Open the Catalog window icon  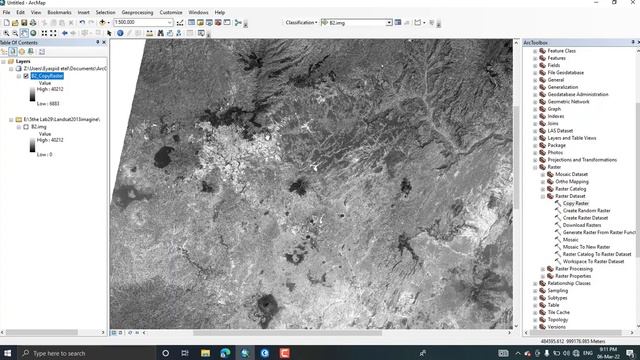tap(200, 22)
